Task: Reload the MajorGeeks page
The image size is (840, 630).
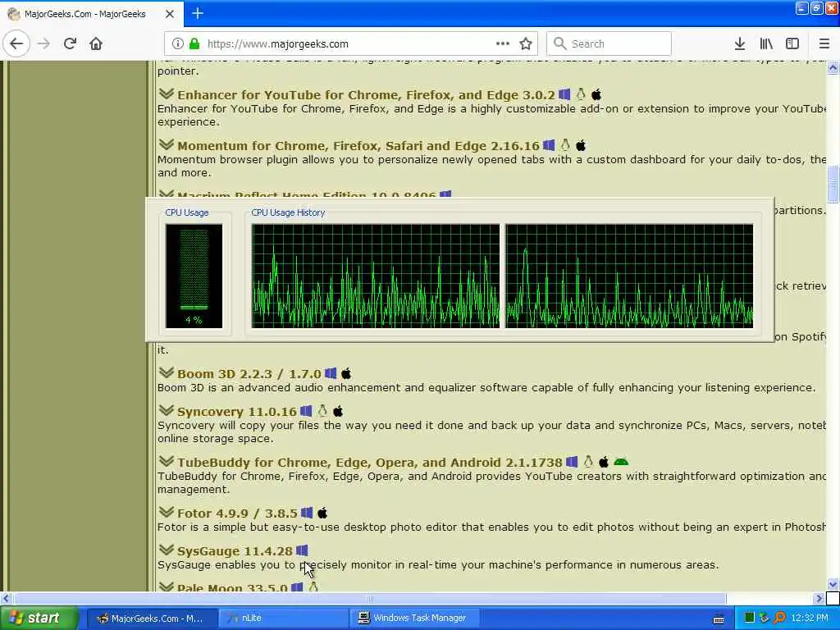Action: point(71,43)
